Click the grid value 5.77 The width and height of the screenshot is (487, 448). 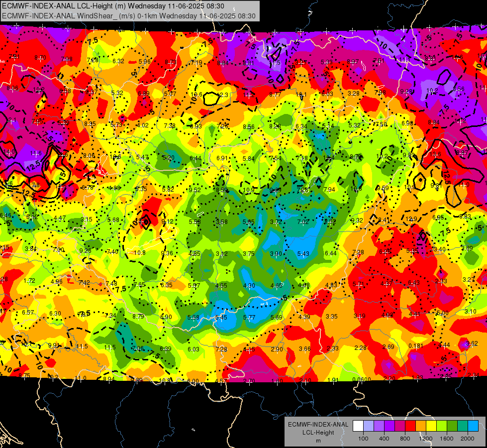click(249, 318)
